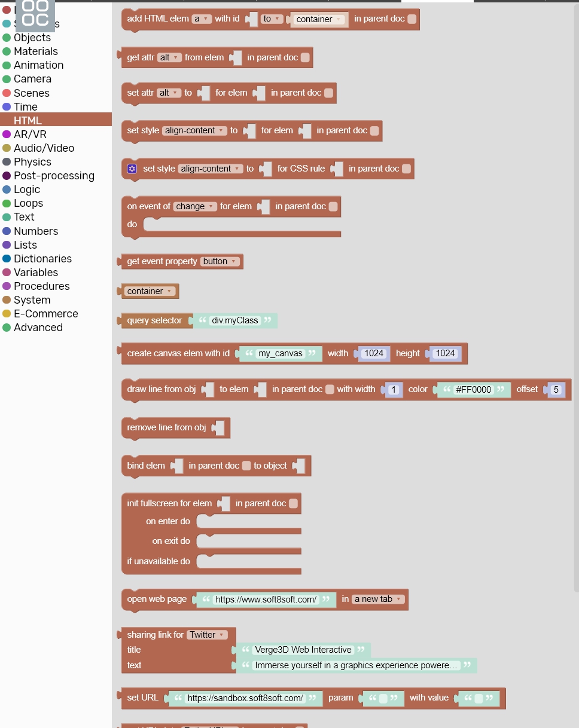This screenshot has height=728, width=579.
Task: Open the Twitter sharing dropdown
Action: 208,635
